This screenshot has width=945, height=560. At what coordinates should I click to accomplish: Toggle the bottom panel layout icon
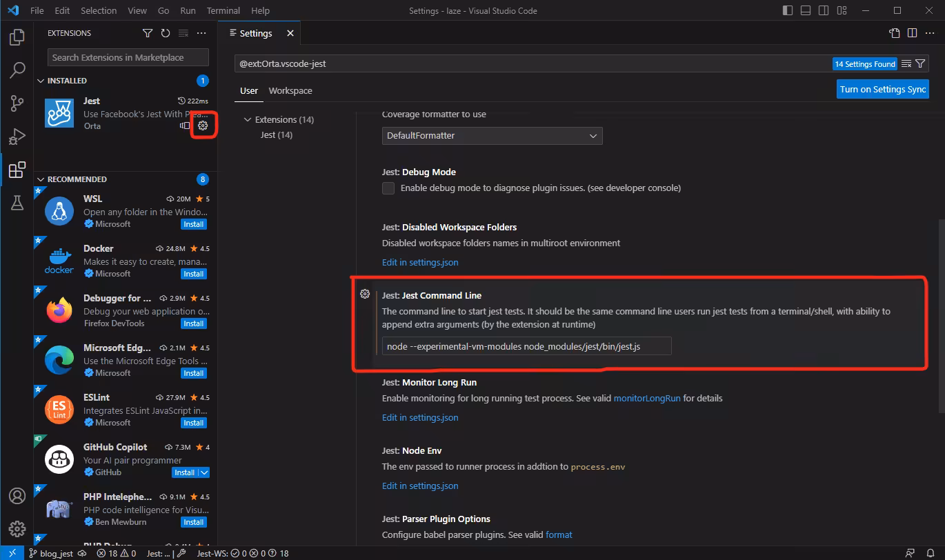806,10
